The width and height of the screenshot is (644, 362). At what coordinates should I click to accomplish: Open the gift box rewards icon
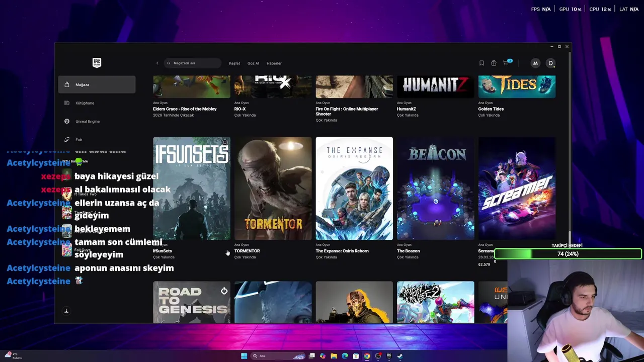(494, 63)
